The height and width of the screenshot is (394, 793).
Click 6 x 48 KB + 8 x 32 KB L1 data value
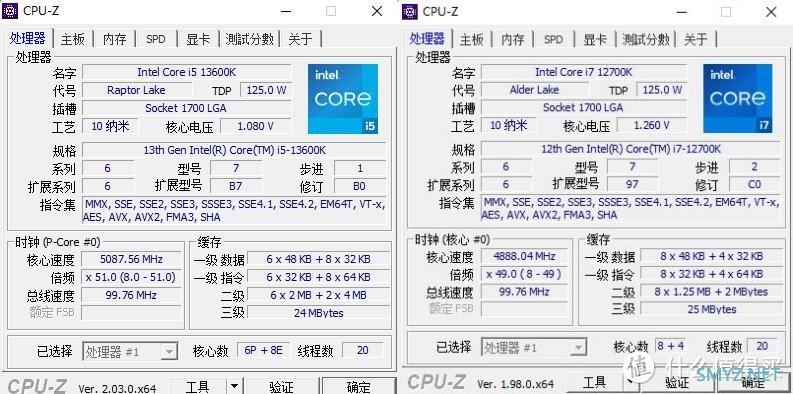[x=319, y=259]
